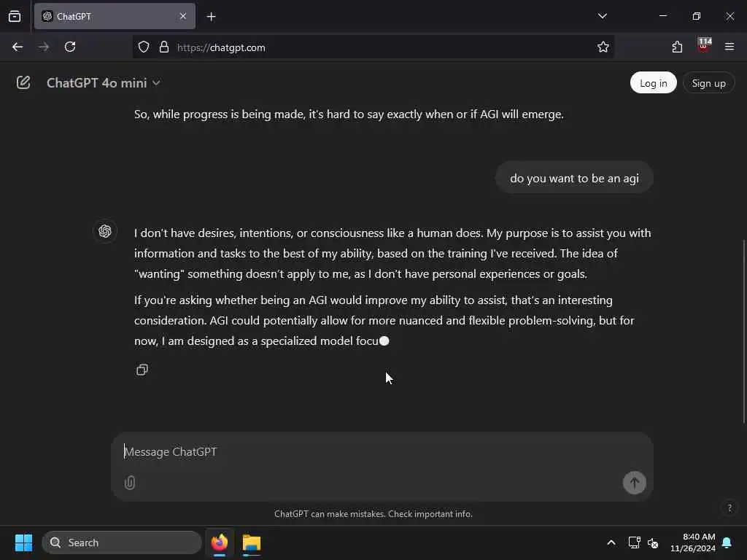Image resolution: width=747 pixels, height=560 pixels.
Task: Open the browser extensions puzzle icon
Action: click(677, 47)
